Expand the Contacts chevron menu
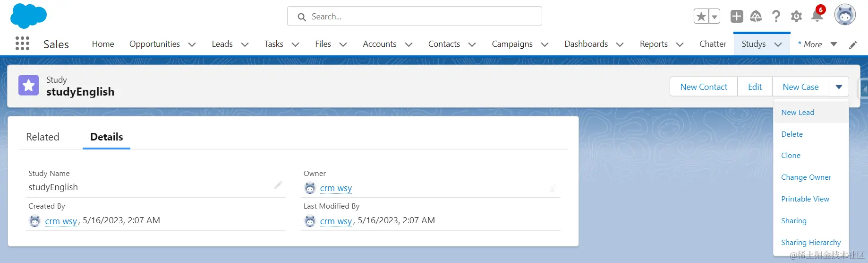Screen dimensions: 868x263 472,44
